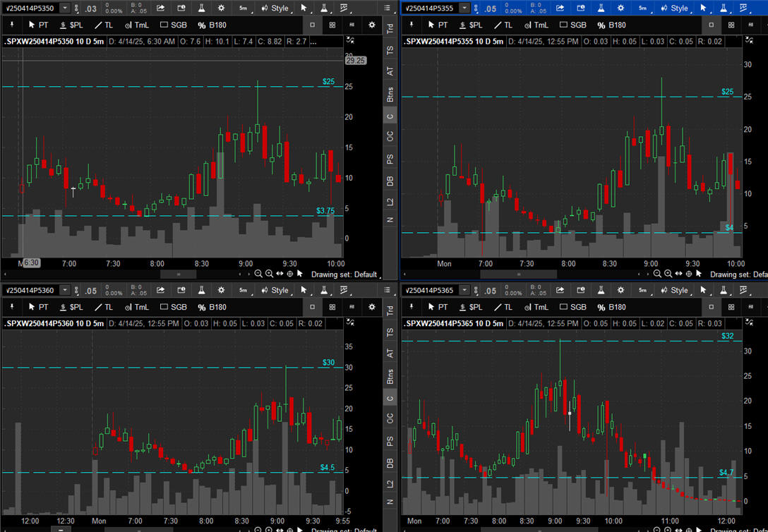
Task: Select $PL price level tool on P5350 chart
Action: (71, 25)
